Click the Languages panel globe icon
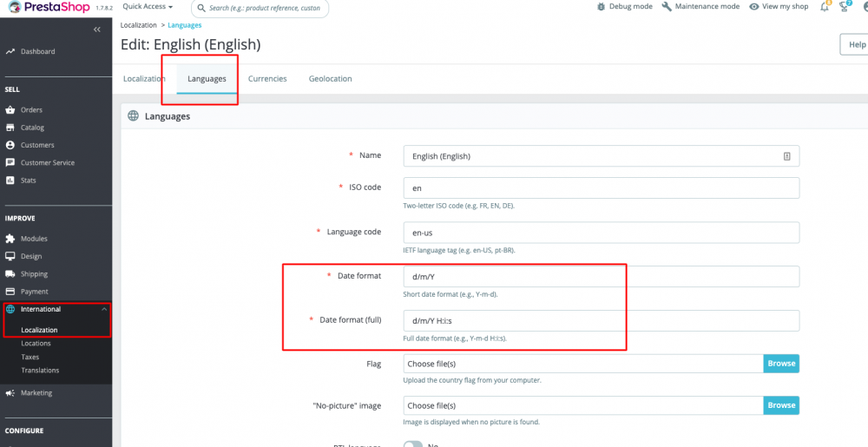 coord(133,116)
